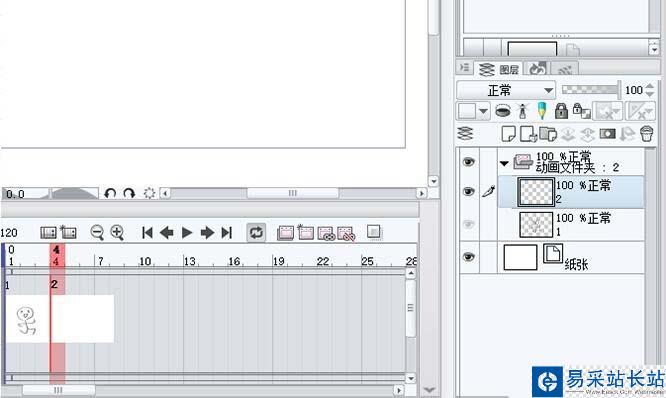This screenshot has width=666, height=398.
Task: Click the layer mask clipping icon
Action: (x=502, y=111)
